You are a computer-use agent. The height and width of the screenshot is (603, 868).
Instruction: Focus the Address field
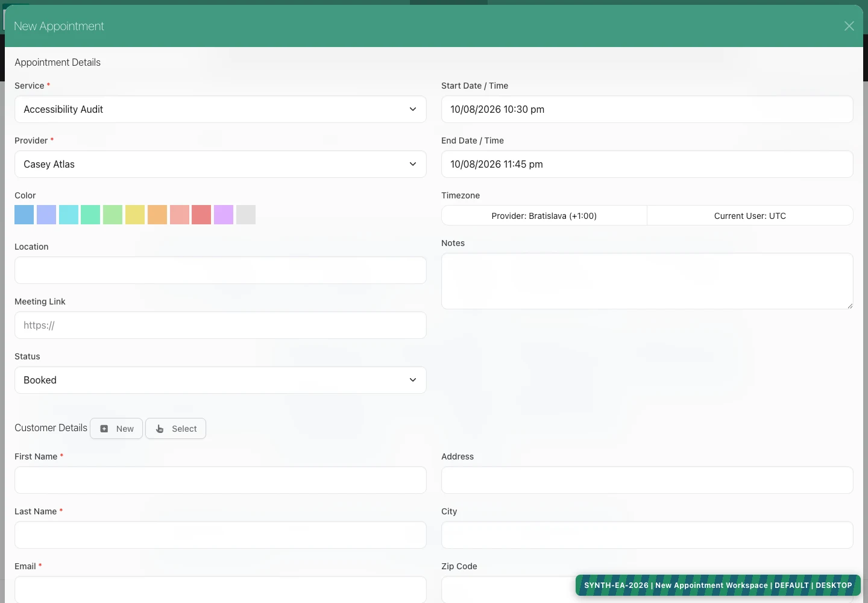coord(647,480)
